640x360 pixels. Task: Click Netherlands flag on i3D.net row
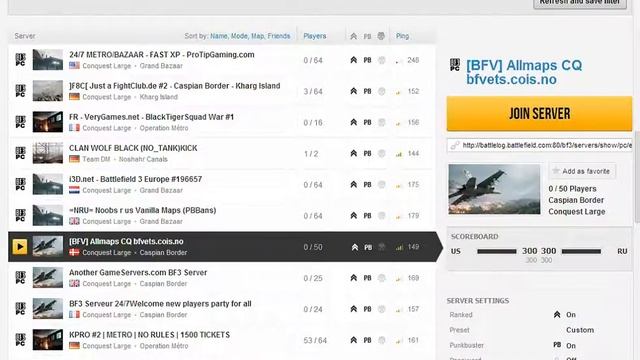[x=74, y=190]
